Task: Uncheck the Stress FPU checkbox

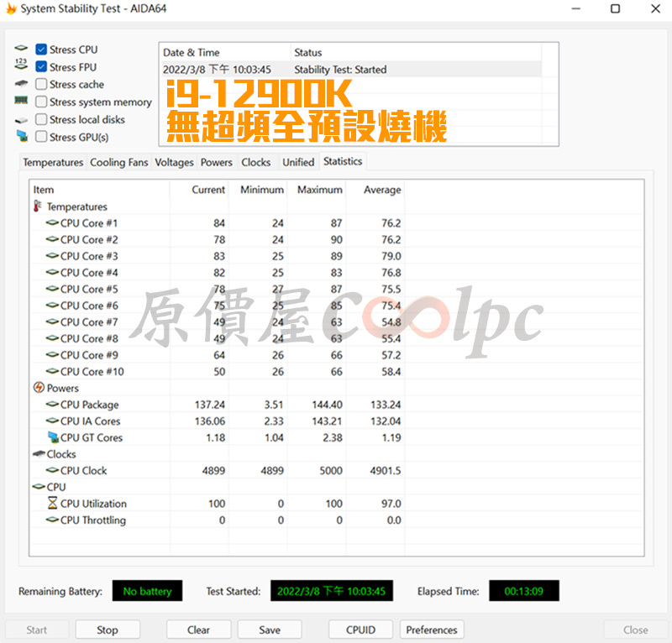Action: 41,67
